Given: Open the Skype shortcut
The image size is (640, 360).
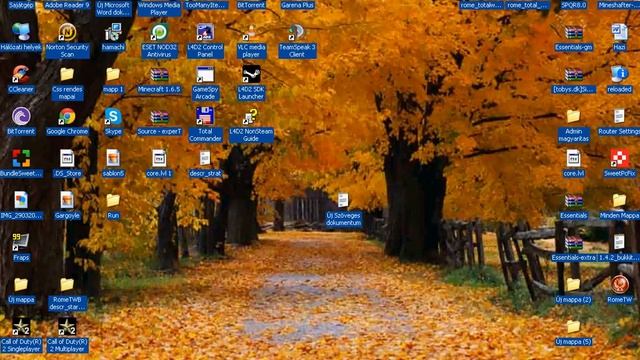Looking at the screenshot, I should pos(113,117).
